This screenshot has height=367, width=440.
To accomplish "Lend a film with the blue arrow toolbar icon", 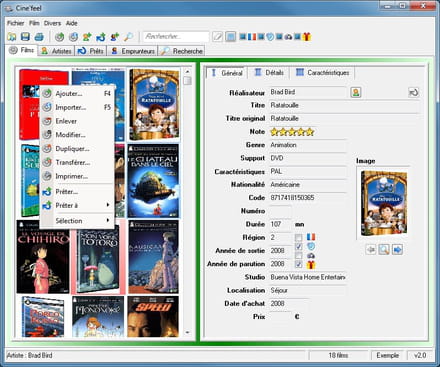I will click(x=101, y=37).
